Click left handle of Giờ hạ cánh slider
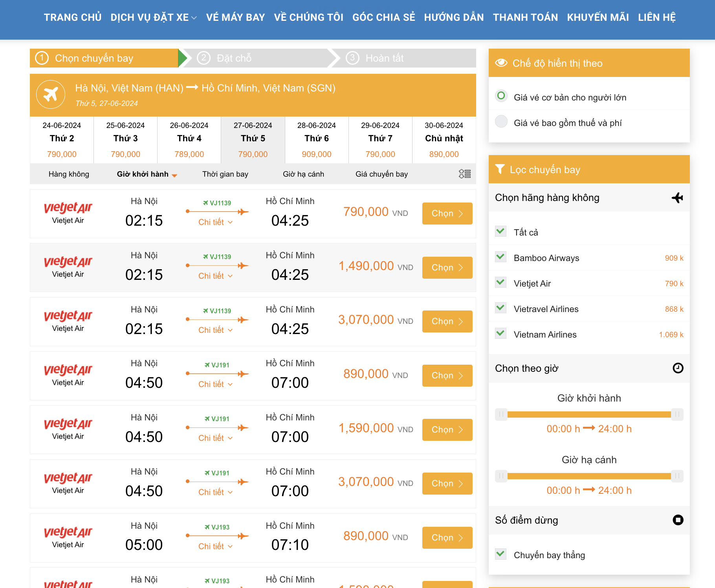This screenshot has height=588, width=715. point(501,476)
